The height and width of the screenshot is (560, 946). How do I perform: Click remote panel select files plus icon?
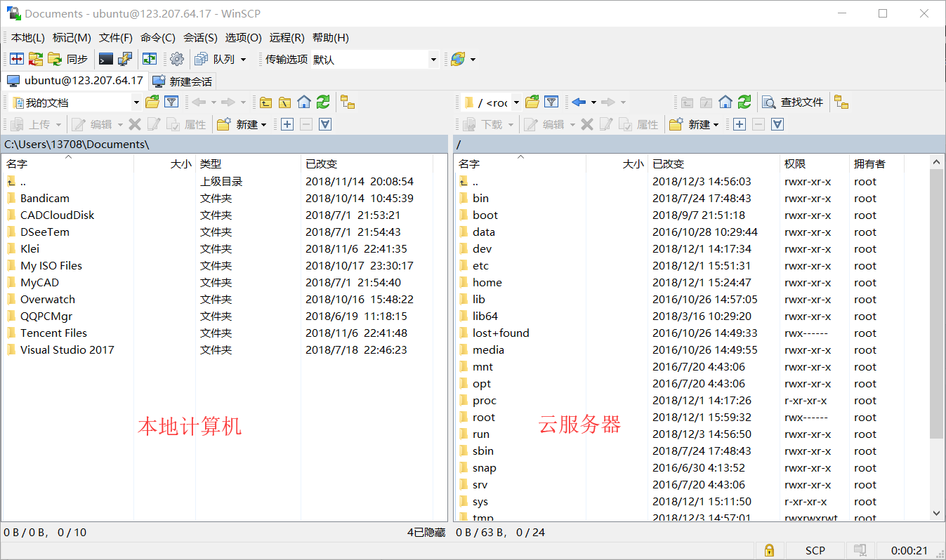(x=739, y=124)
